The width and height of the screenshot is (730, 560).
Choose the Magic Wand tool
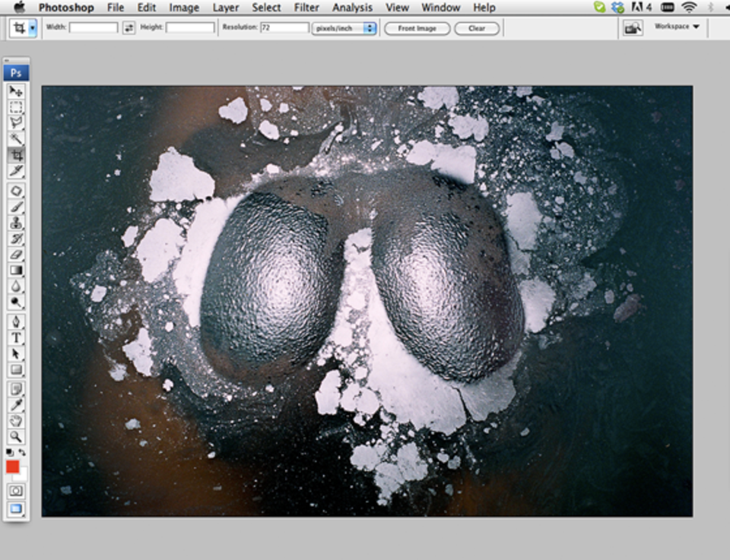pos(16,139)
